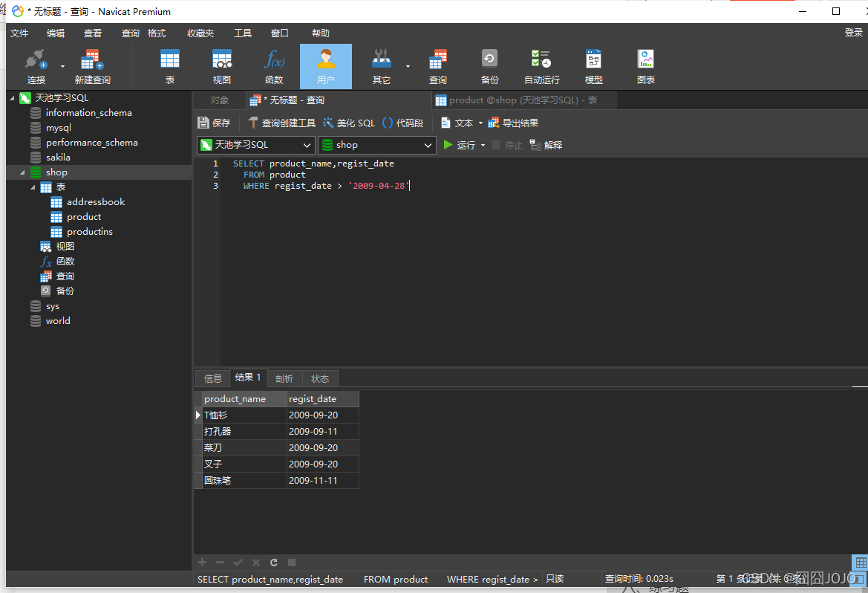Collapse the 表 tables node
The height and width of the screenshot is (593, 868).
coord(33,187)
